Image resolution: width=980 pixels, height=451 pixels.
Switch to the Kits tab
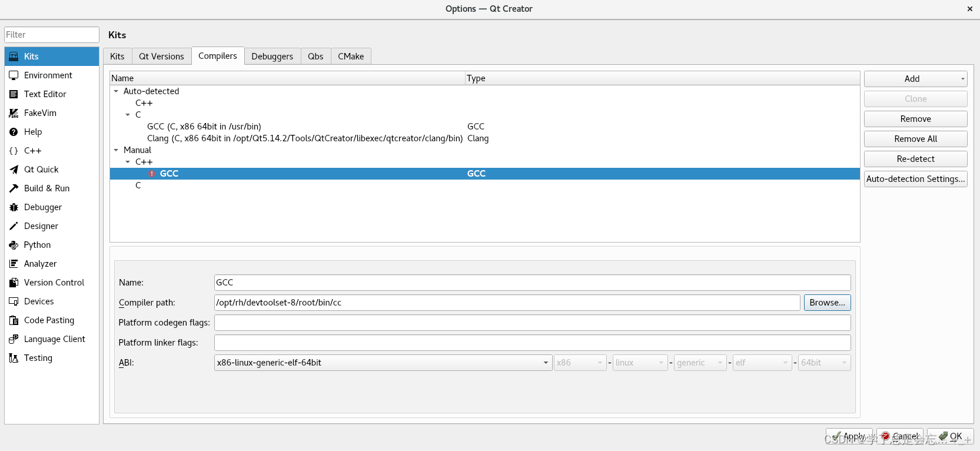tap(117, 57)
